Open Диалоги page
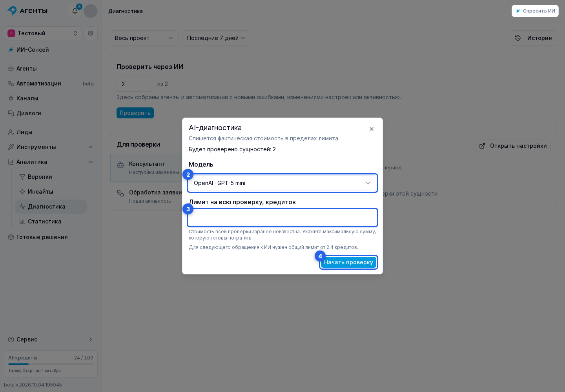The width and height of the screenshot is (565, 392). click(x=51, y=113)
